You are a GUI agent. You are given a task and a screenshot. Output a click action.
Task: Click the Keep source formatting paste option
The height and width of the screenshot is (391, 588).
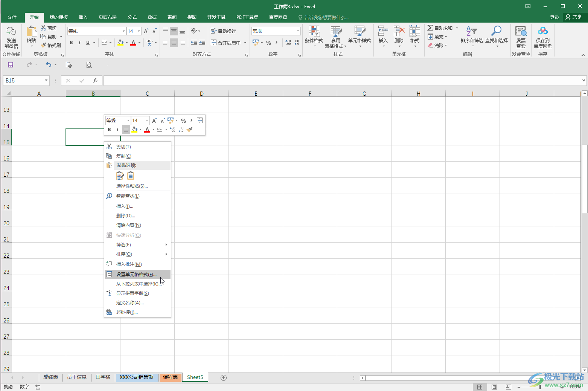(120, 176)
